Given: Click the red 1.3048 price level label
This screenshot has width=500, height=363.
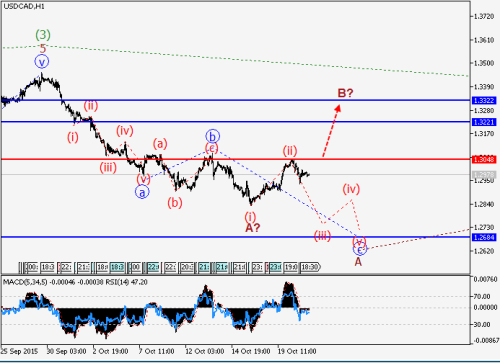Looking at the screenshot, I should point(484,159).
